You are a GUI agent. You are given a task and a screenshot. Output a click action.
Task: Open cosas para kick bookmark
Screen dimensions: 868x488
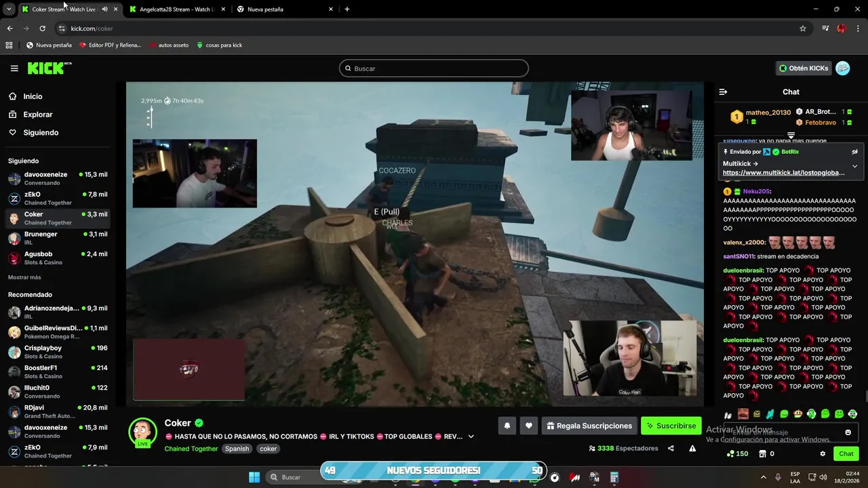pyautogui.click(x=219, y=45)
